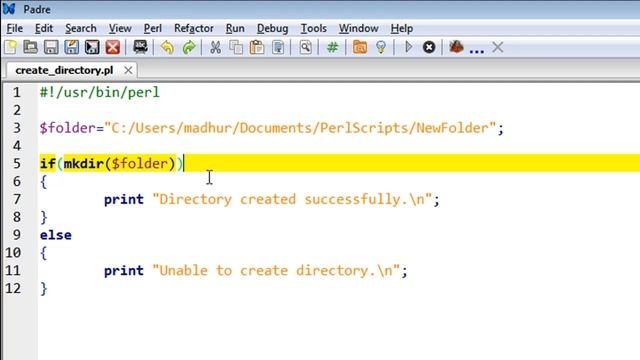
Task: Close the file with the red X icon
Action: pos(113,47)
